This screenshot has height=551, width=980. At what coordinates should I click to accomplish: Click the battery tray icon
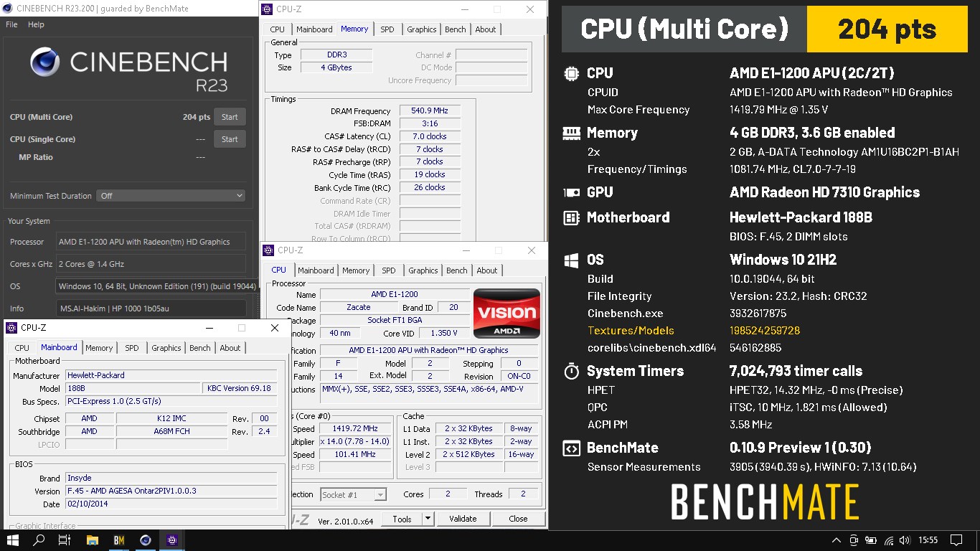click(x=871, y=540)
